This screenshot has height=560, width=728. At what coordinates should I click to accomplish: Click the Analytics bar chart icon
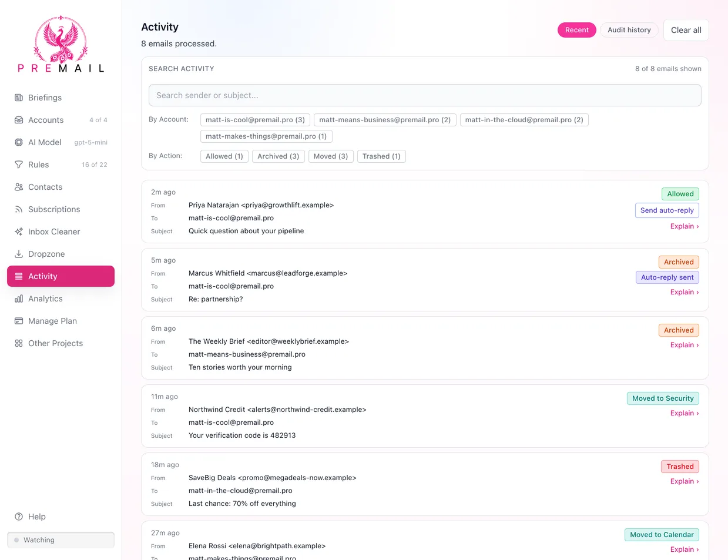coord(19,299)
